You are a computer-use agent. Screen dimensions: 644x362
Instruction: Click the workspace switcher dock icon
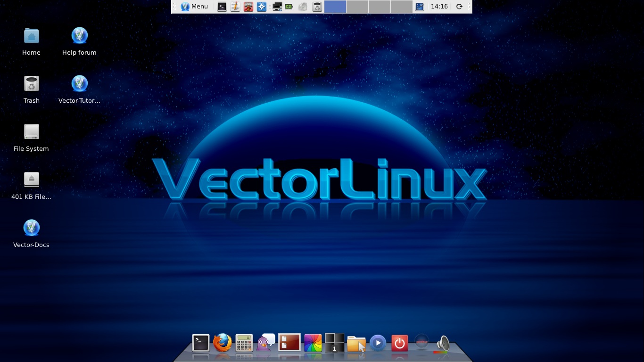[334, 343]
